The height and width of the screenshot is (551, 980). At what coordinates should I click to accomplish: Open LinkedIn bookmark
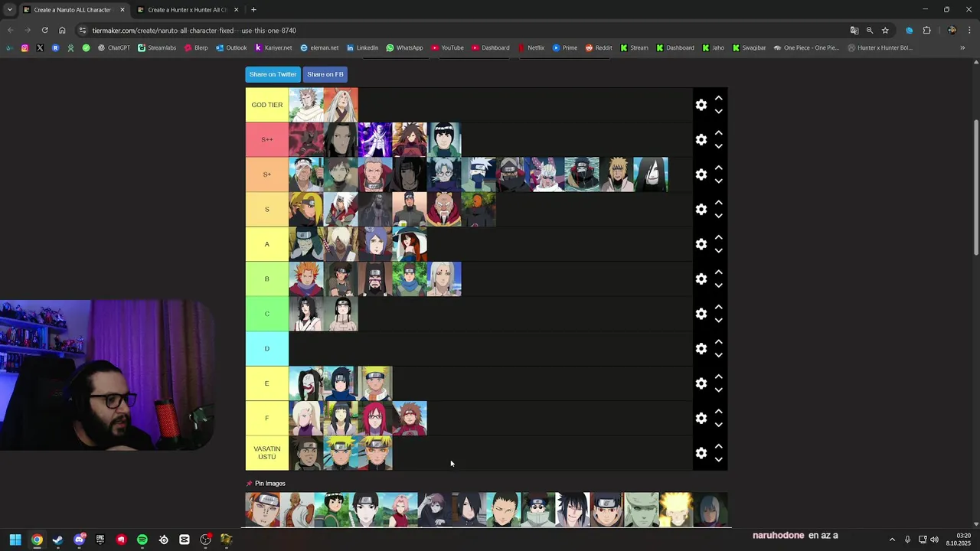click(x=362, y=47)
